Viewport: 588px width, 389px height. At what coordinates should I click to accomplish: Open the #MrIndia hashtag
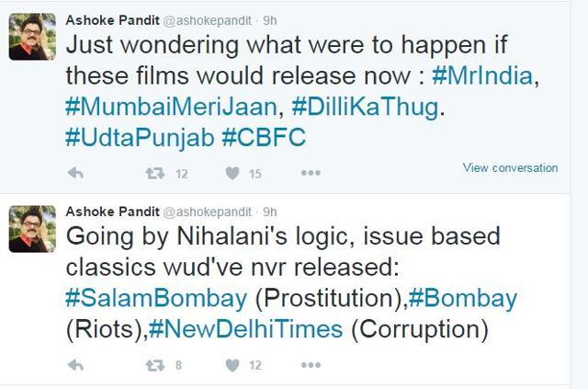tap(482, 75)
